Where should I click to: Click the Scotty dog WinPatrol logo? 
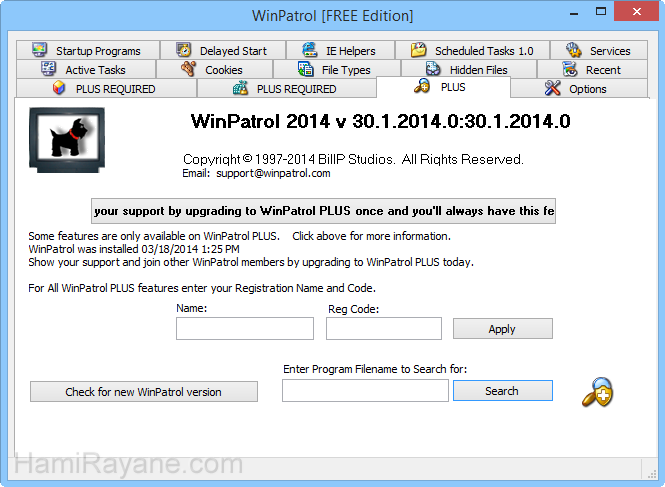click(67, 140)
